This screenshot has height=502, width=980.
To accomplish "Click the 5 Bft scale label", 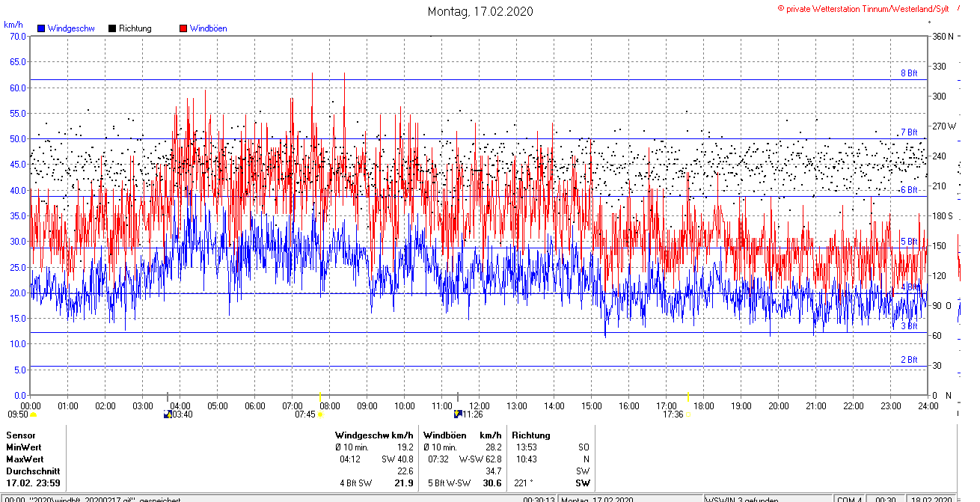I will (x=909, y=242).
